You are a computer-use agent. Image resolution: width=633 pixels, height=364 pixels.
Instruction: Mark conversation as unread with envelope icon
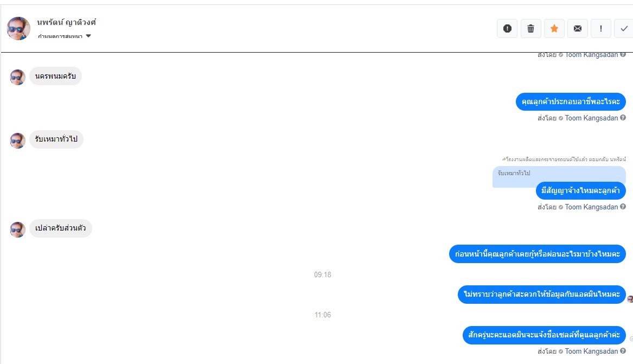pos(577,28)
